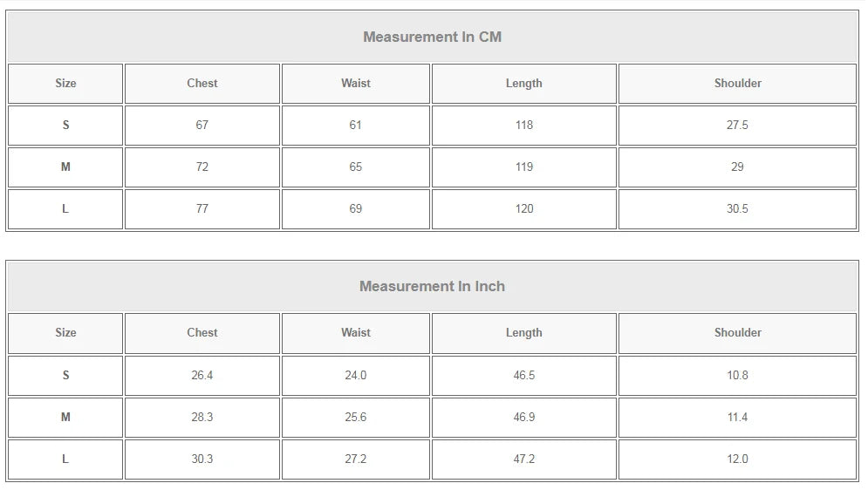Click the shoulder value 27.5 cell

pos(737,126)
